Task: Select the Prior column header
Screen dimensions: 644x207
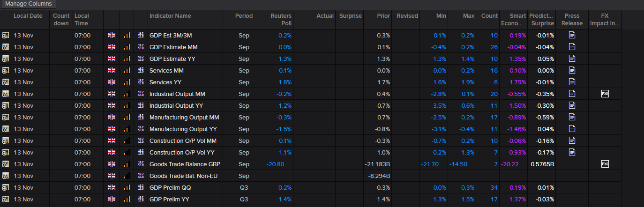Action: click(383, 16)
